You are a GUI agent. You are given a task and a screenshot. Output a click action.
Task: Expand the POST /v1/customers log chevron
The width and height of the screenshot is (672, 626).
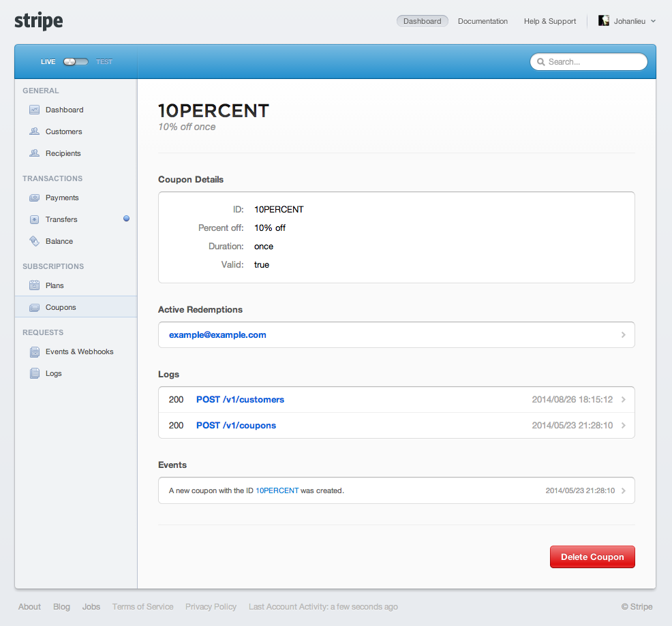point(624,399)
